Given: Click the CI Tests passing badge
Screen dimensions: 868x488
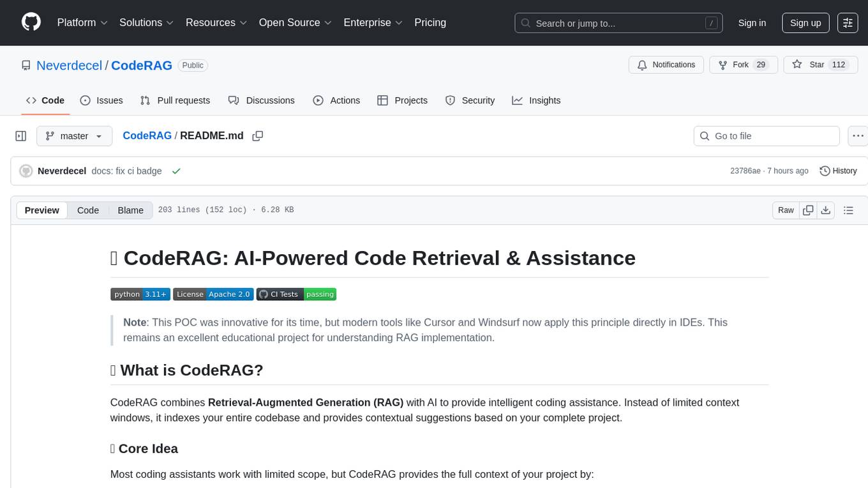Looking at the screenshot, I should (296, 294).
